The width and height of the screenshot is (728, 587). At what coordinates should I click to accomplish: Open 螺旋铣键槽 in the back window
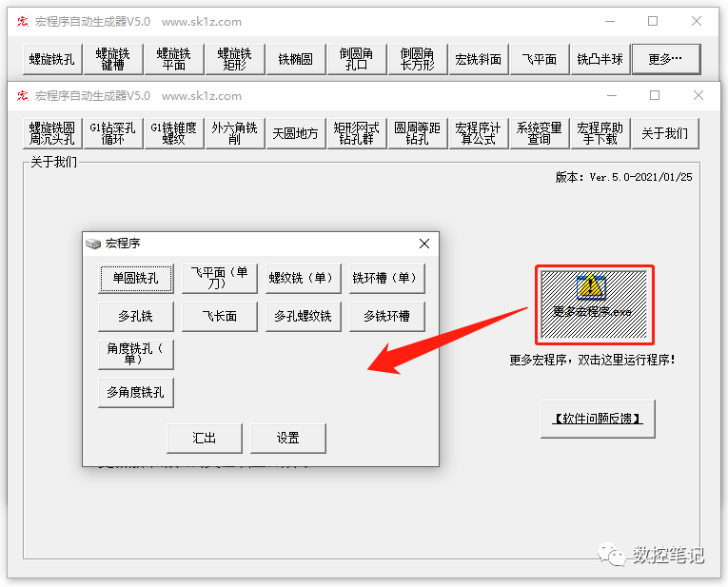click(x=113, y=59)
